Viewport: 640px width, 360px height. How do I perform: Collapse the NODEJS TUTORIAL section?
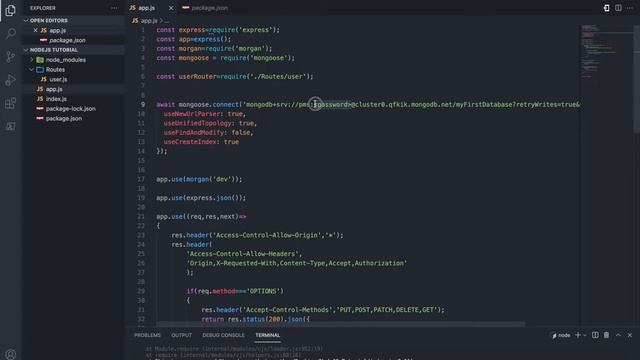point(53,50)
